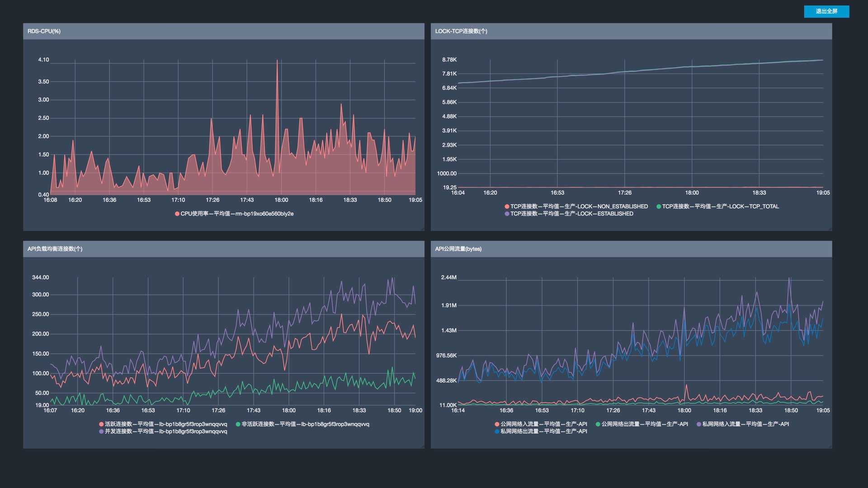
Task: Click the 4.10 CPU spike peak
Action: [277, 60]
